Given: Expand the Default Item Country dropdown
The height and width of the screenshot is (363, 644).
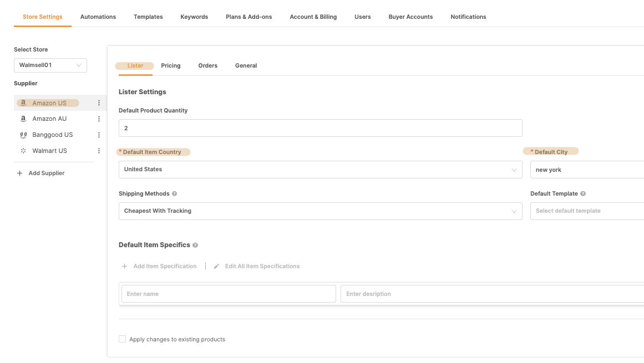Looking at the screenshot, I should [321, 170].
